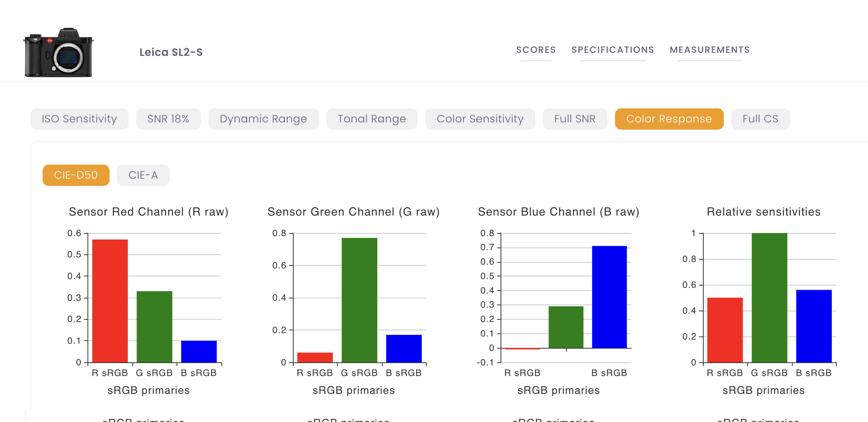Click the blue bar in Relative sensitivities chart
Viewport: 868px width, 422px height.
[x=814, y=326]
